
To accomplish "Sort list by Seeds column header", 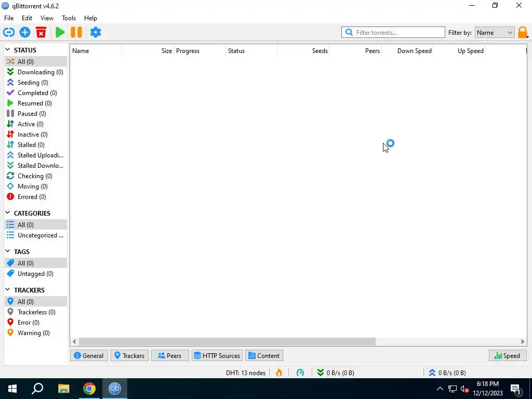I will pos(303,51).
